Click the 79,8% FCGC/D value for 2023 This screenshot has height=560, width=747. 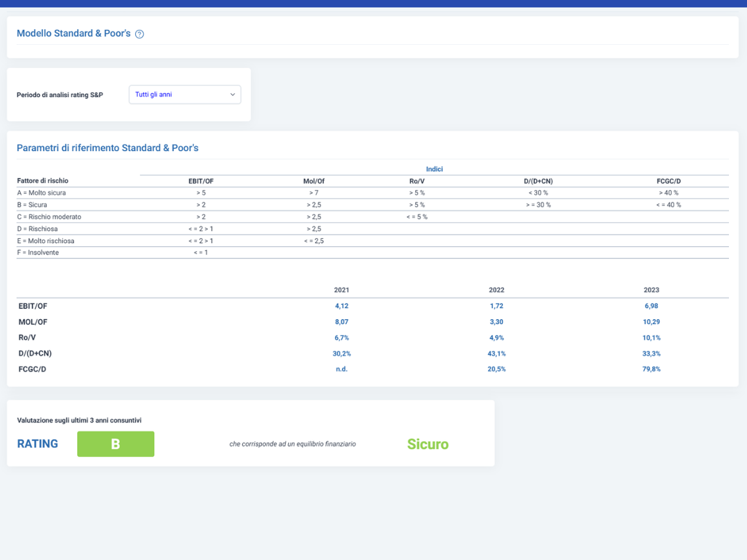[x=652, y=370]
